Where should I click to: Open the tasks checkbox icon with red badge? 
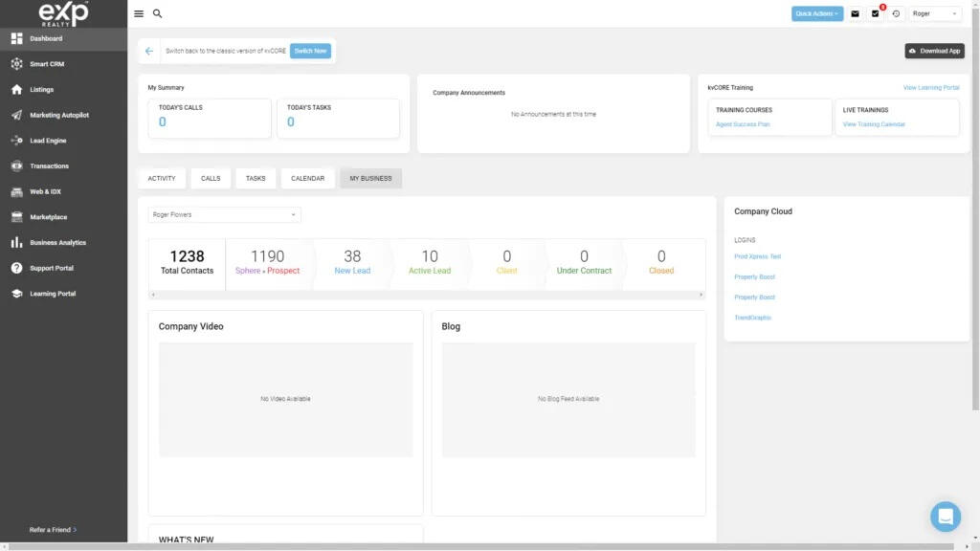pyautogui.click(x=875, y=14)
